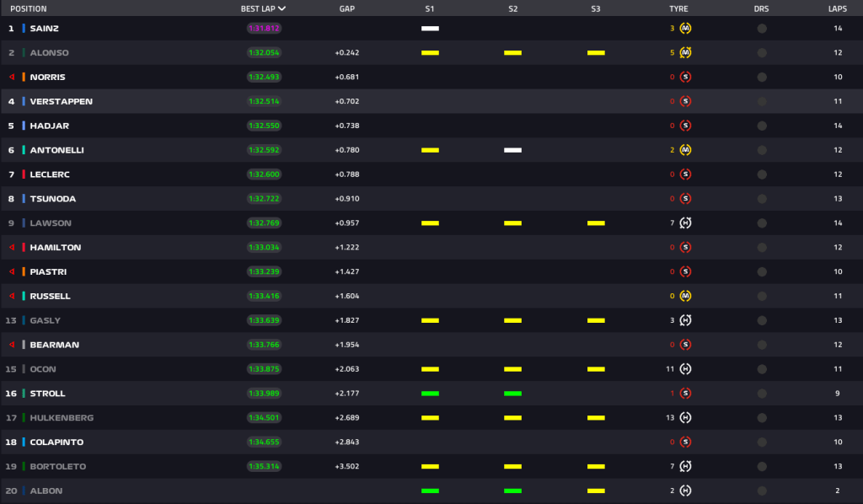The width and height of the screenshot is (863, 504).
Task: Click Hamilton's soft tyre icon
Action: [x=685, y=248]
